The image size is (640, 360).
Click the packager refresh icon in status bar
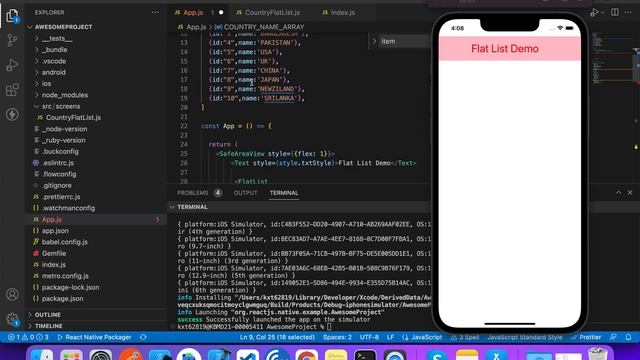coord(143,337)
